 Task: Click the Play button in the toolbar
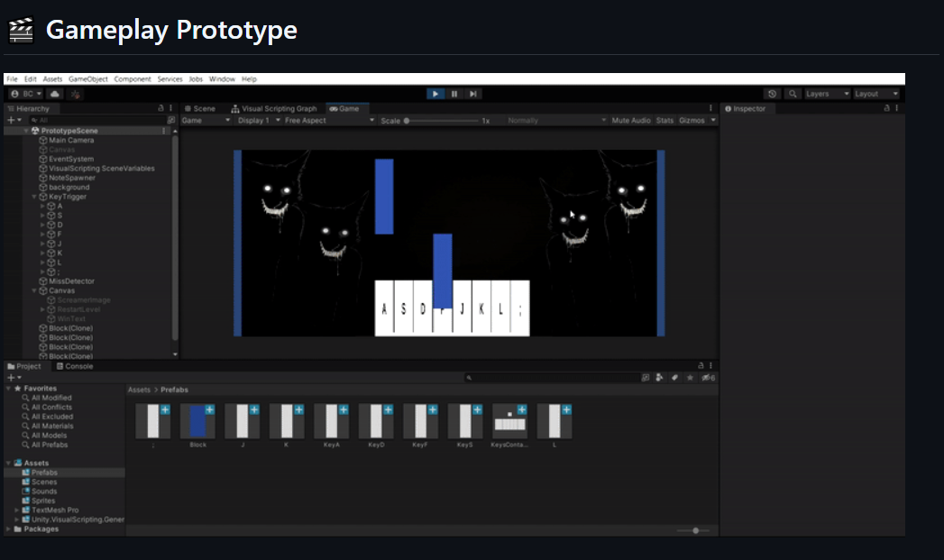(435, 94)
